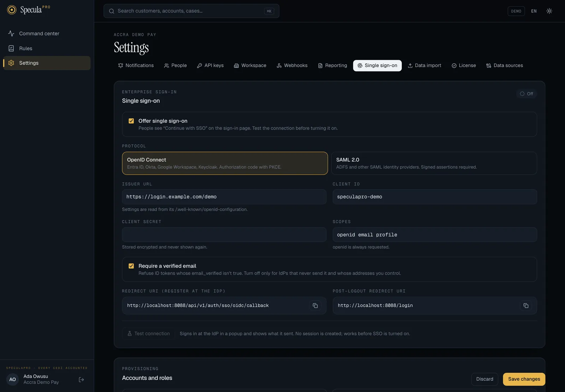Viewport: 565px width, 392px height.
Task: Toggle the light/dark theme sun icon
Action: pos(549,11)
